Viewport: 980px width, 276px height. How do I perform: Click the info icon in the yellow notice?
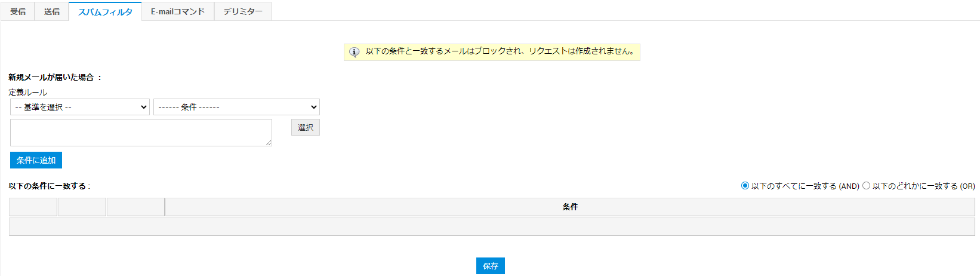tap(354, 52)
